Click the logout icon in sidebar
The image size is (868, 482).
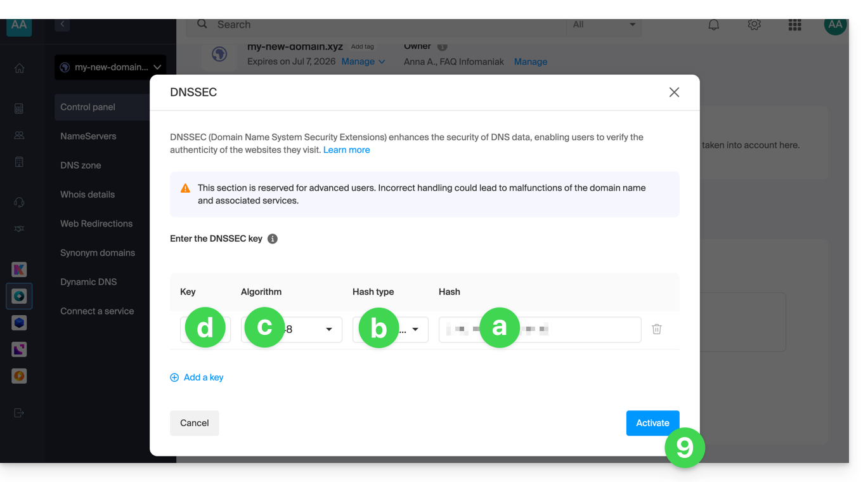[x=19, y=413]
